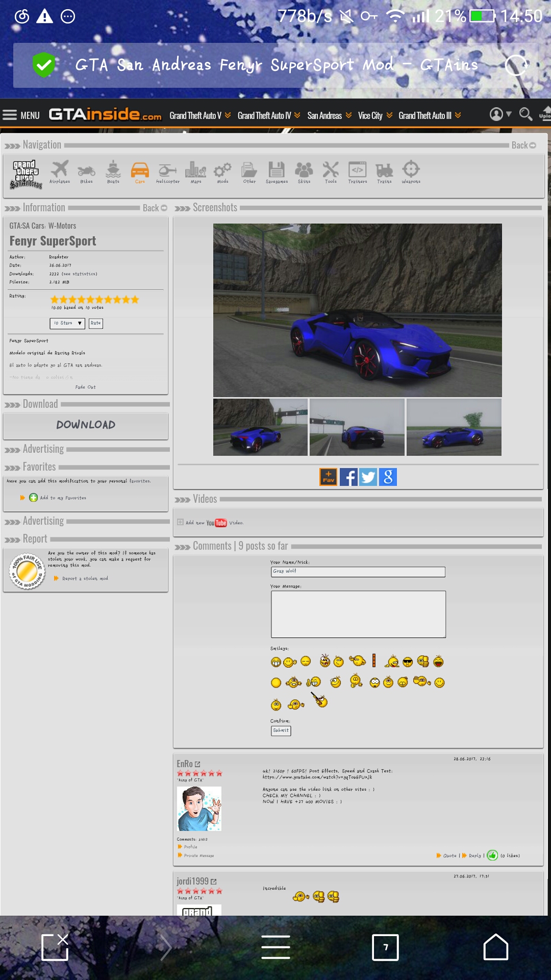
Task: Open the middle small screenshot thumbnail
Action: coord(357,427)
